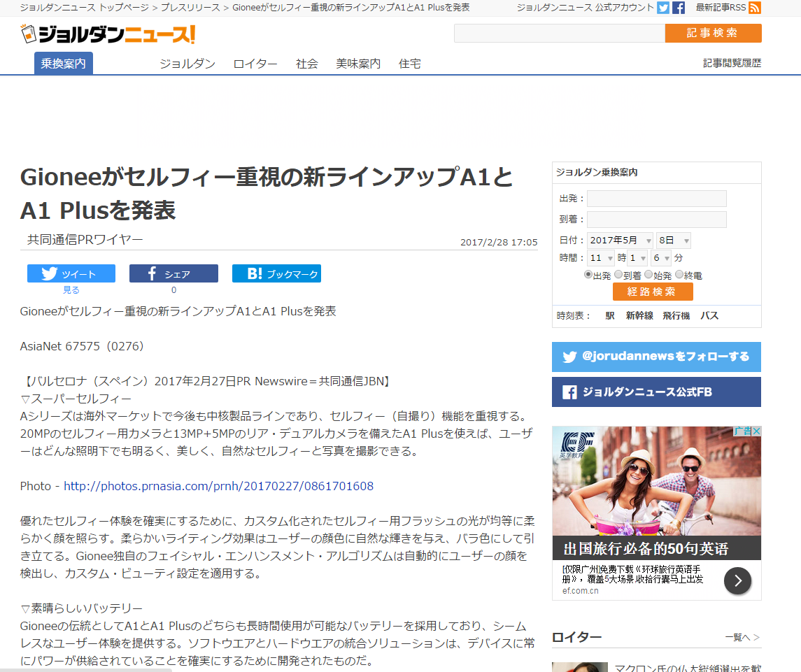This screenshot has height=672, width=801.
Task: Open the 社会 menu section
Action: (306, 64)
